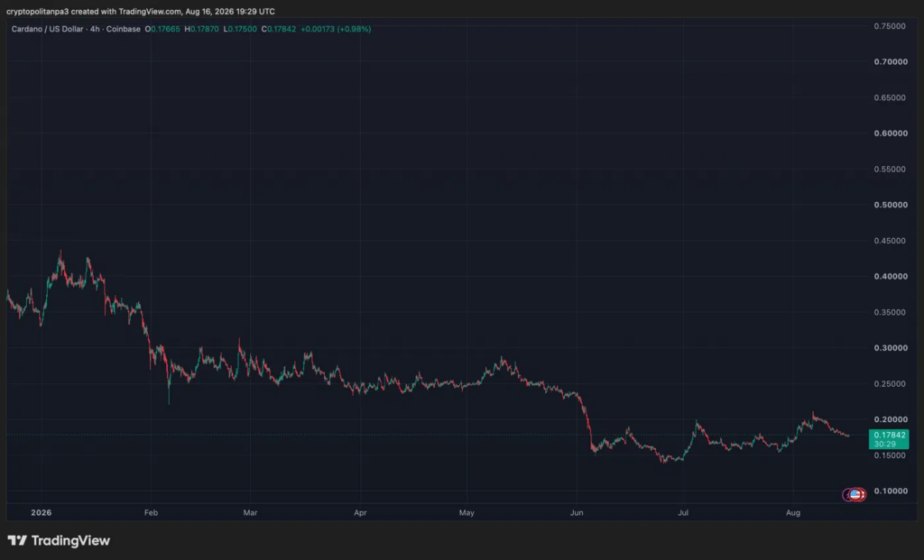This screenshot has height=560, width=924.
Task: Click the 0.30000 price axis label
Action: pos(891,348)
